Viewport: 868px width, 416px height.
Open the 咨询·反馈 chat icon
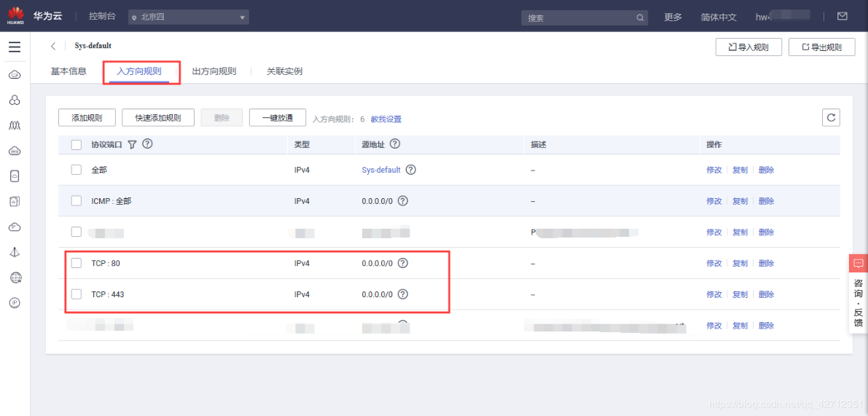858,263
